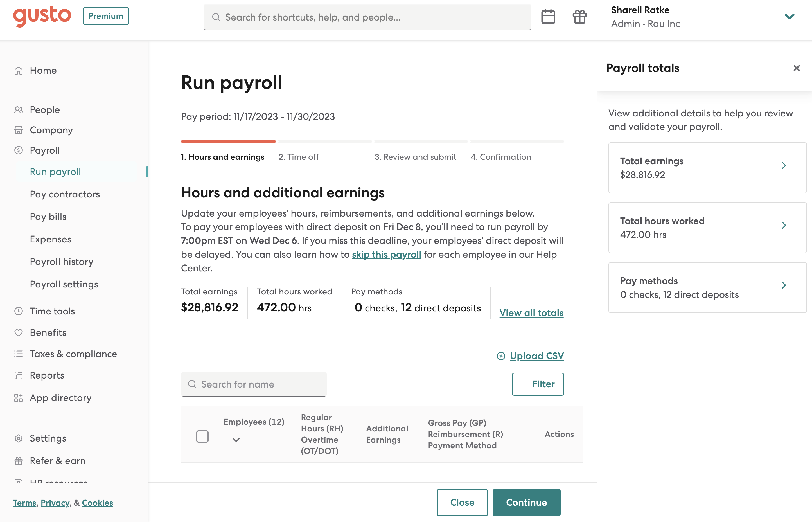The image size is (812, 522).
Task: Click the Gross Pay (GP) column header
Action: click(457, 423)
